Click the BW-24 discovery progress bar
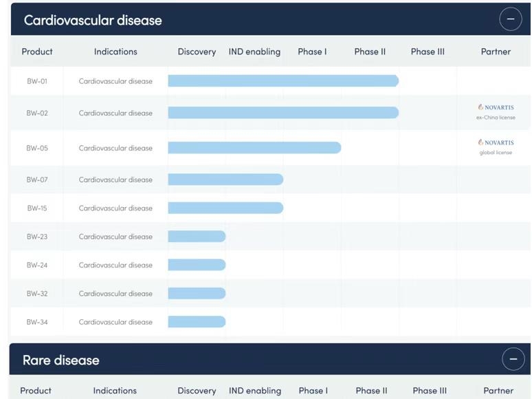The height and width of the screenshot is (399, 532). [197, 265]
